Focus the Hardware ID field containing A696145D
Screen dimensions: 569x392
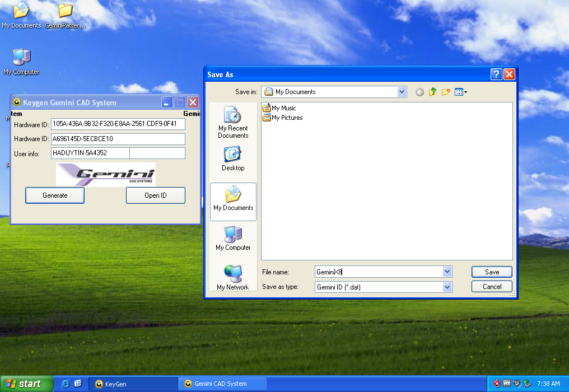118,139
